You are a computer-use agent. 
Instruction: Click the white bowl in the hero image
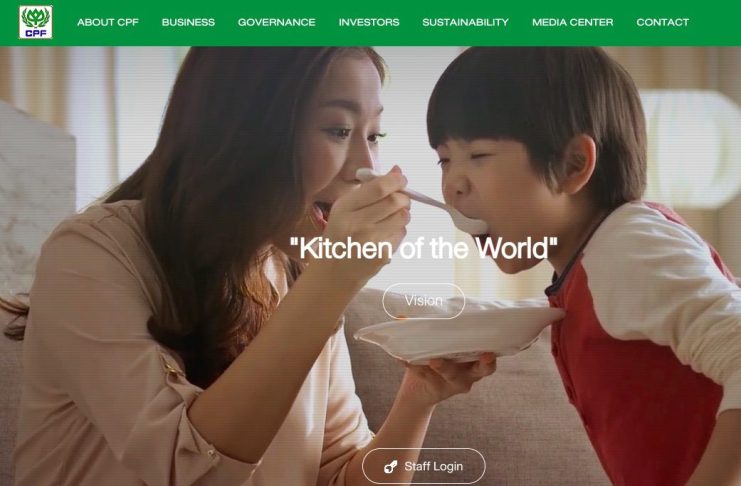pos(458,335)
